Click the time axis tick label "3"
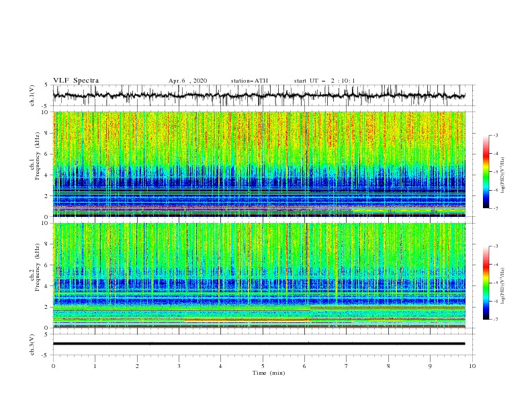This screenshot has height=411, width=532. coord(179,366)
